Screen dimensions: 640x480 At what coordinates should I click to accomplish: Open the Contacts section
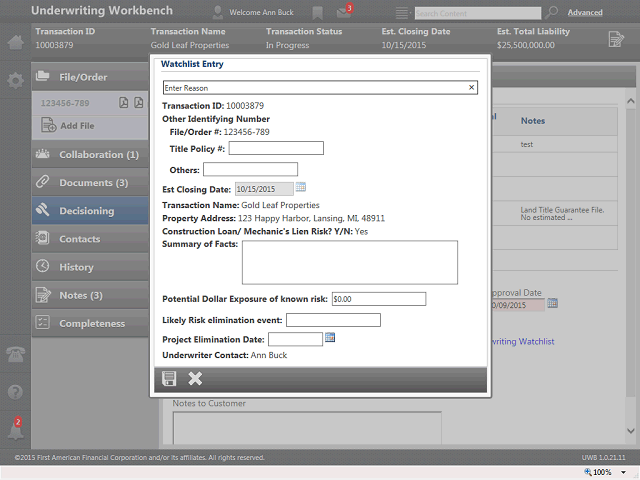(90, 239)
